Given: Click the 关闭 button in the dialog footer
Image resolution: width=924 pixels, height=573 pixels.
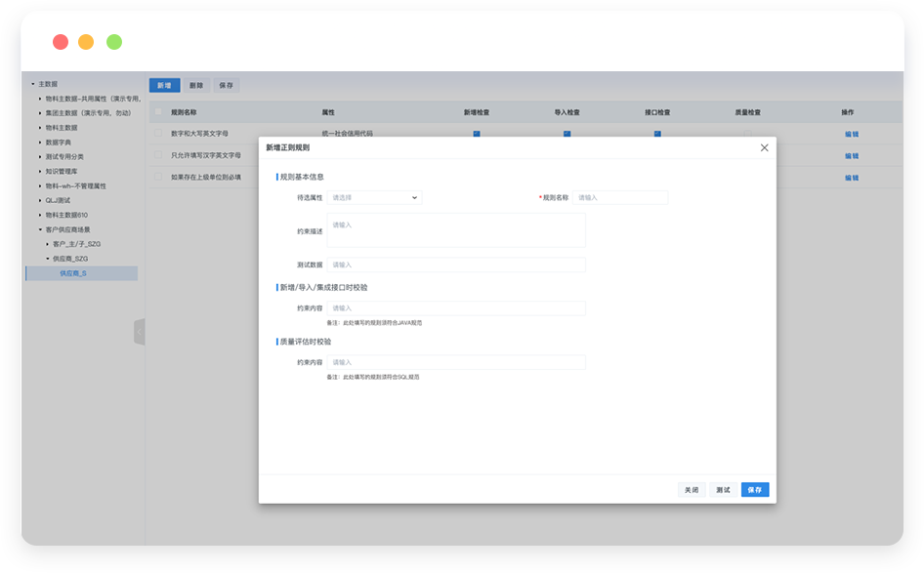Looking at the screenshot, I should click(x=692, y=490).
